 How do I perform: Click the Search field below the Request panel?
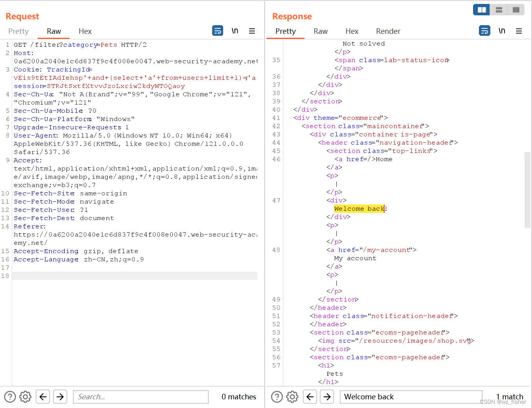pyautogui.click(x=141, y=397)
